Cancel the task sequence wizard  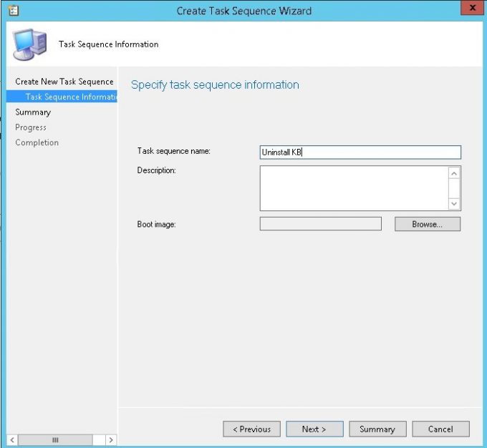pos(440,429)
